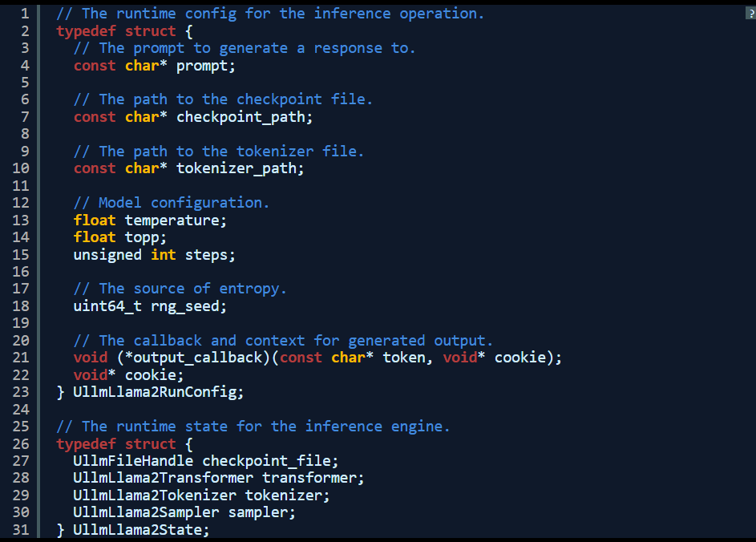
Task: Click line number 31 in gutter
Action: click(x=21, y=529)
